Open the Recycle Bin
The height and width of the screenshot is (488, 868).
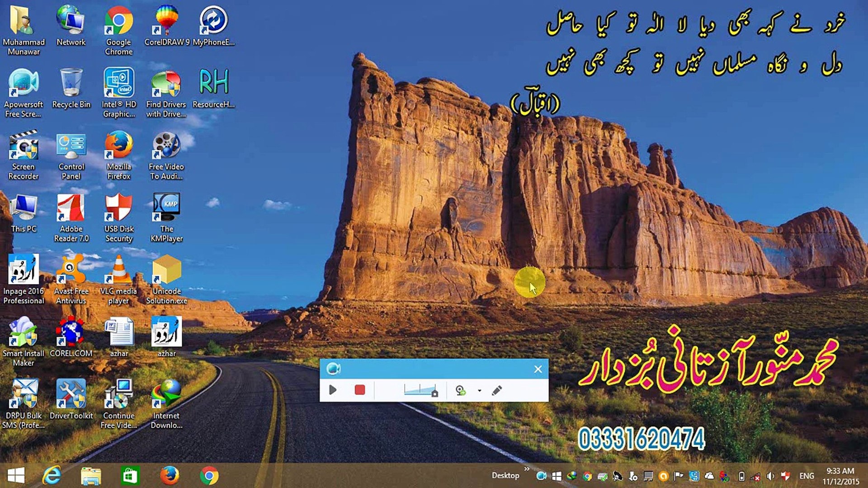71,89
